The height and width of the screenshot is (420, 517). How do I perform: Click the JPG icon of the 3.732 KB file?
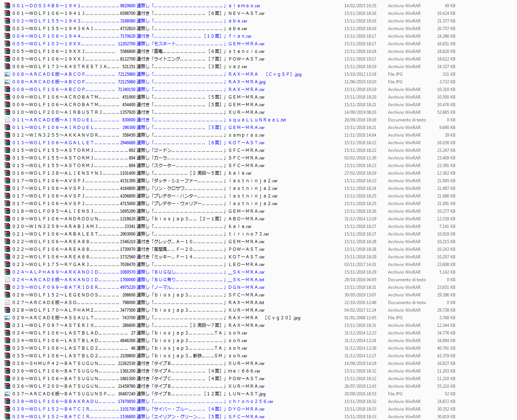pyautogui.click(x=7, y=82)
